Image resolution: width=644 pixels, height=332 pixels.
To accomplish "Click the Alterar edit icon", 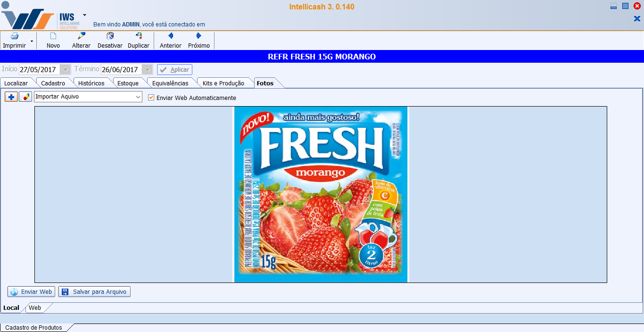I will pos(82,36).
